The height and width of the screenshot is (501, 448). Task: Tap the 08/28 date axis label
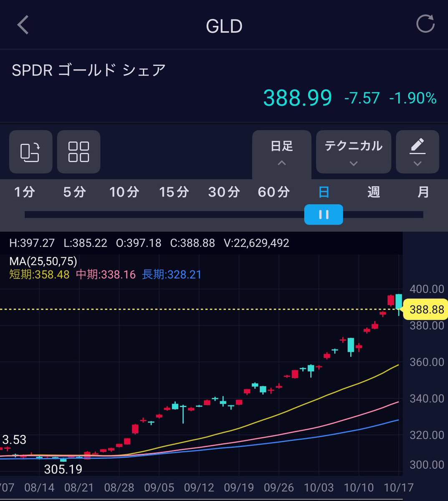[x=119, y=487]
